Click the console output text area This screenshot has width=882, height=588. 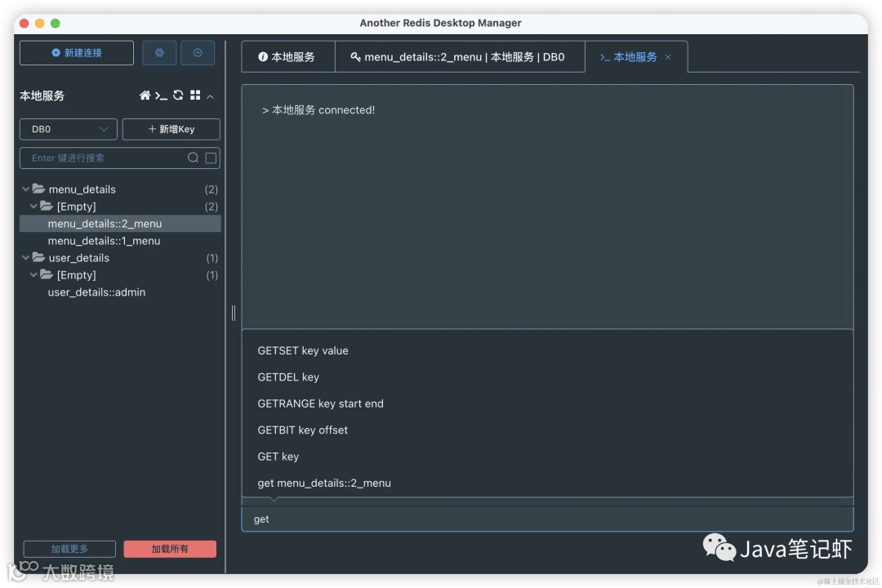pos(547,207)
